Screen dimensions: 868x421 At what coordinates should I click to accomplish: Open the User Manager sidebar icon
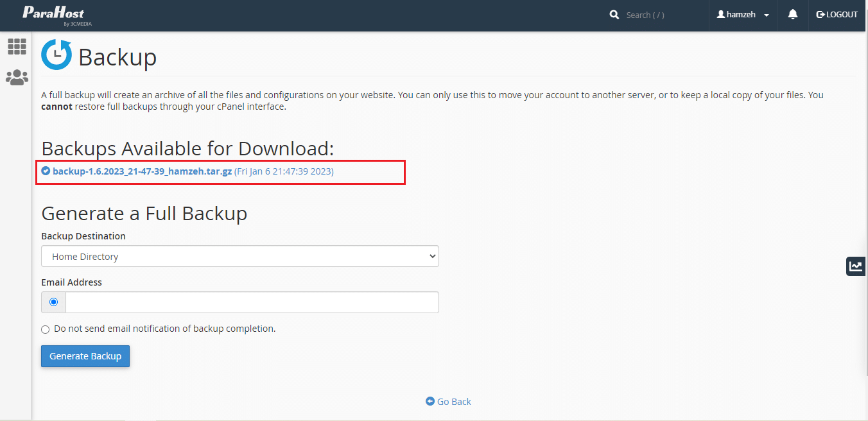pyautogui.click(x=17, y=78)
